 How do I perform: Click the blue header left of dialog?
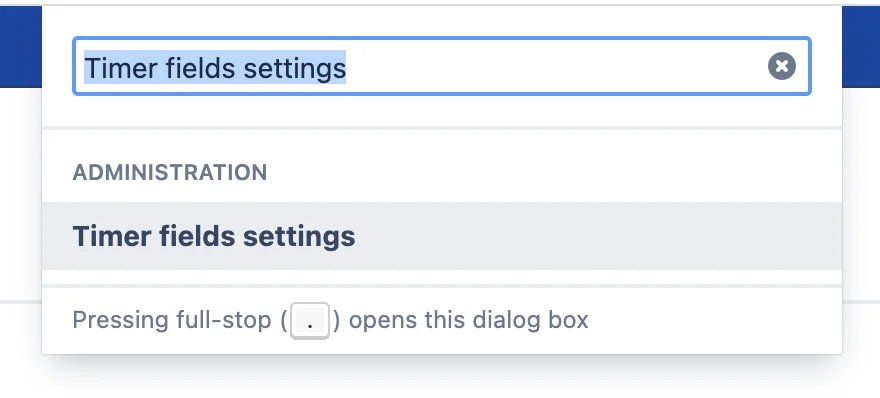pos(21,47)
